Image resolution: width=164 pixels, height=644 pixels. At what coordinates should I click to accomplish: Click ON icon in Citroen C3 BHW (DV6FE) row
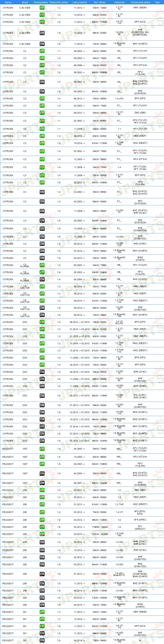click(x=42, y=258)
